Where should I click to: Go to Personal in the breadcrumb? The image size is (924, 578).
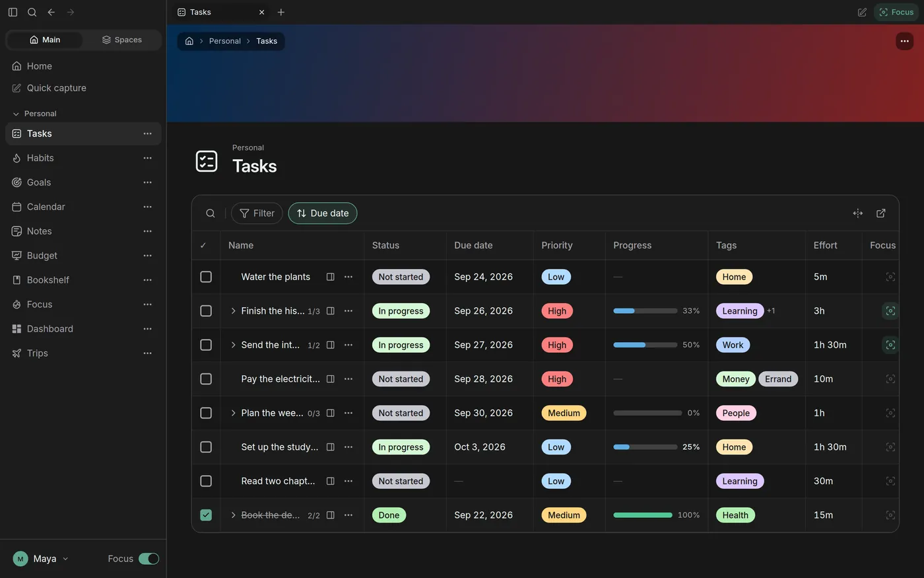pos(224,41)
